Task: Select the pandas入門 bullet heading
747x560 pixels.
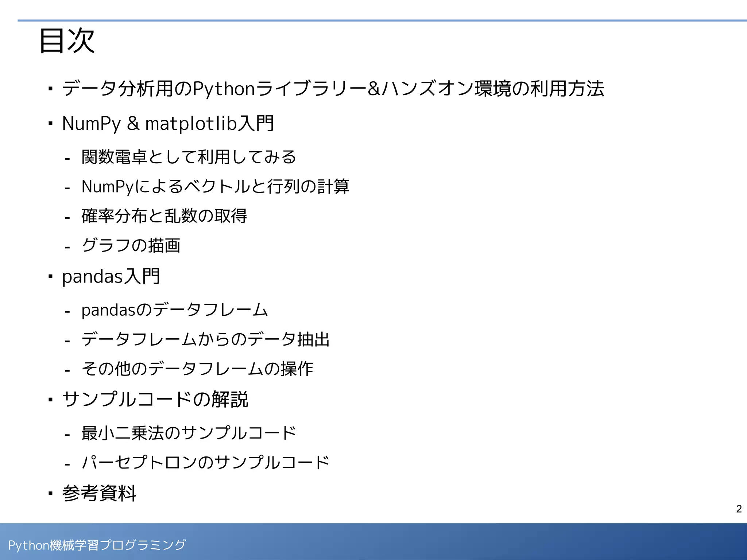Action: 111,276
